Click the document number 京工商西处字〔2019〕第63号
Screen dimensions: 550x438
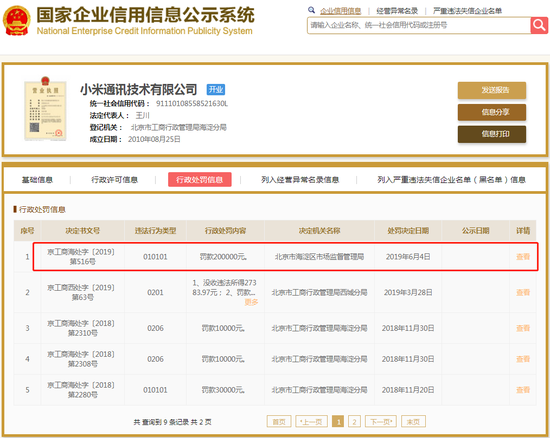point(81,292)
